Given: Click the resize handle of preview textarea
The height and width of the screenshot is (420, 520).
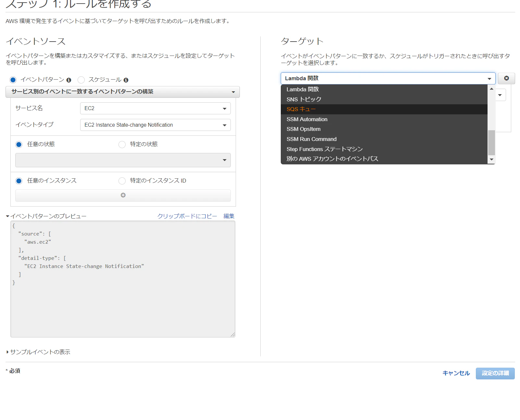Looking at the screenshot, I should [x=233, y=335].
